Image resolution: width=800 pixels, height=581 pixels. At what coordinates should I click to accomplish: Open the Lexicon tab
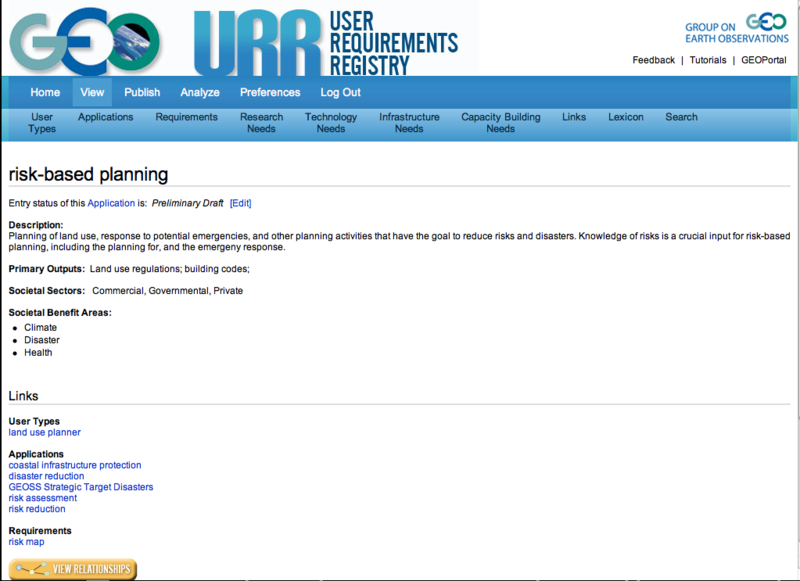(x=626, y=117)
